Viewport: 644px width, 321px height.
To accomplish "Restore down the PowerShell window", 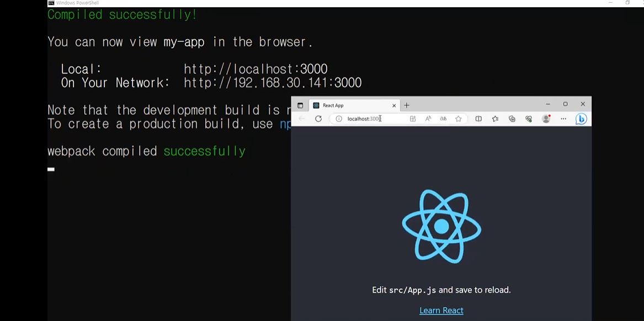I will [x=627, y=3].
